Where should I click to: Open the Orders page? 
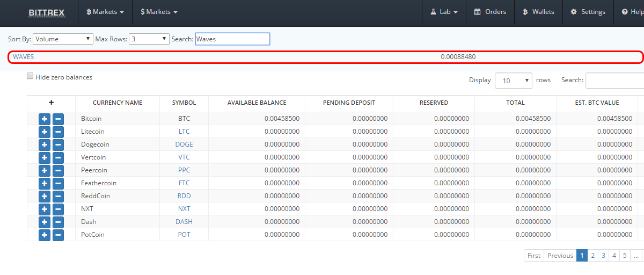click(x=490, y=12)
